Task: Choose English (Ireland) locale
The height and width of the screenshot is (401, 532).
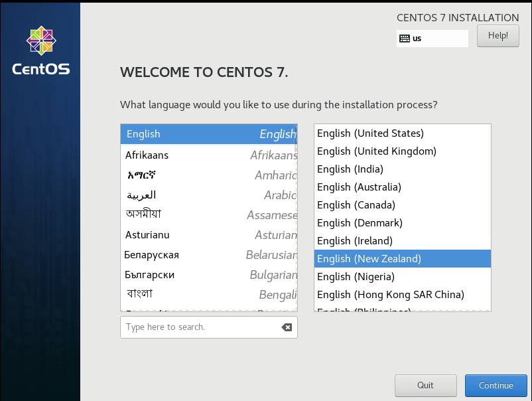Action: pos(403,241)
